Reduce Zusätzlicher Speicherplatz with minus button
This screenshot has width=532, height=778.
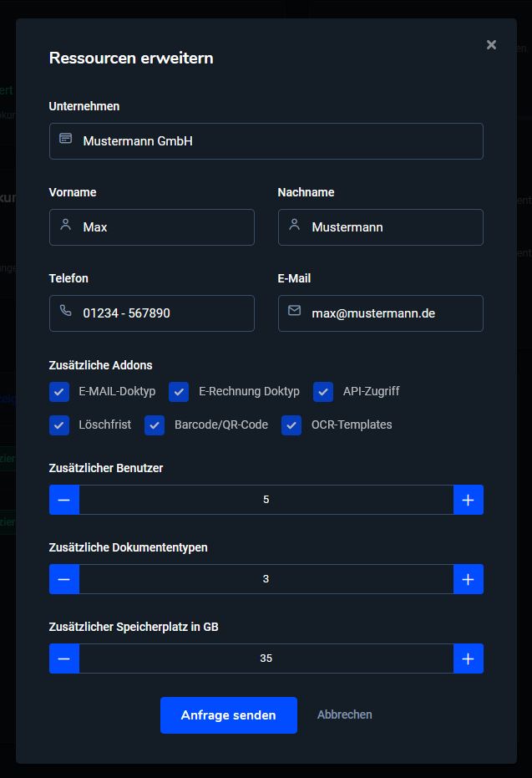64,659
